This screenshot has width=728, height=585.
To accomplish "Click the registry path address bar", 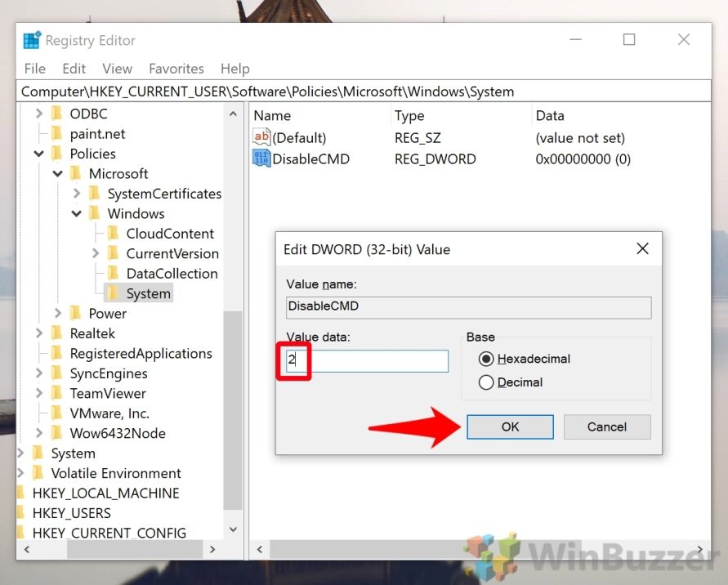I will point(364,92).
